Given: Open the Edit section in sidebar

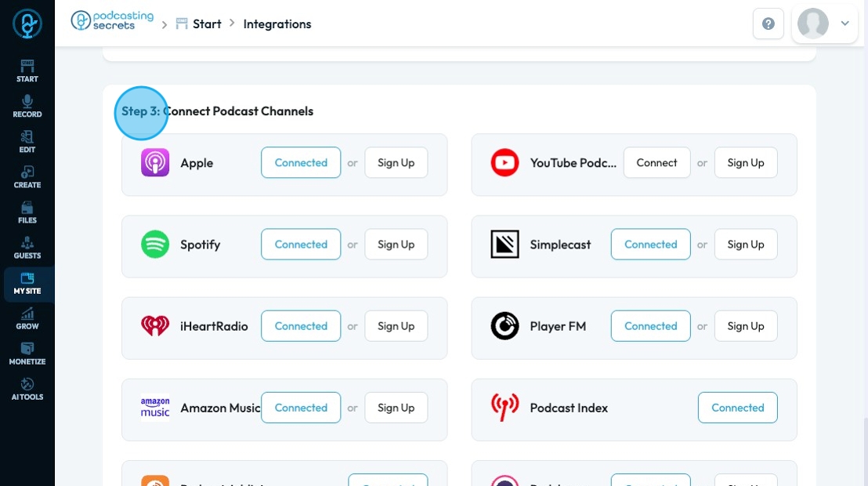Looking at the screenshot, I should [x=27, y=142].
